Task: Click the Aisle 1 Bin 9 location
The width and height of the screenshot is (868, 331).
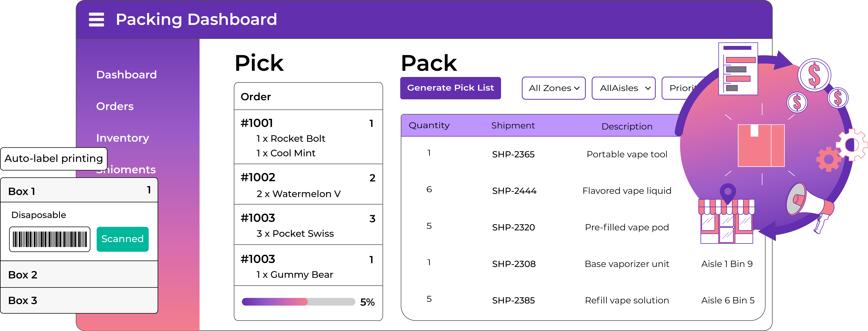Action: tap(727, 264)
